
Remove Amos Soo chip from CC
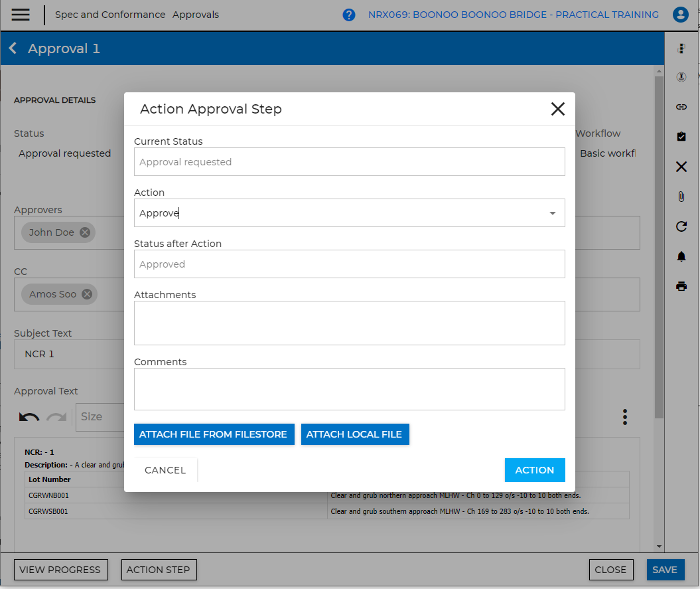87,294
